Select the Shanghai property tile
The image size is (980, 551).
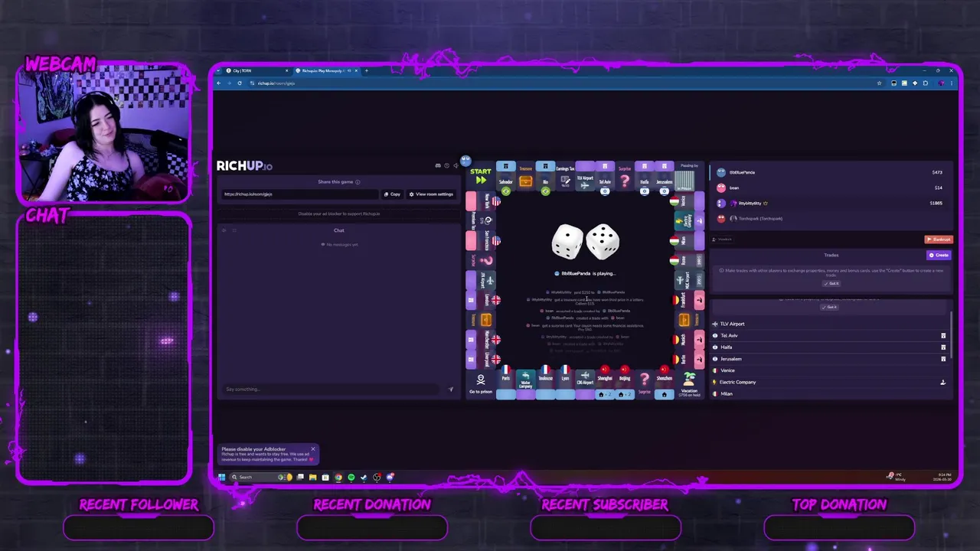(x=605, y=383)
